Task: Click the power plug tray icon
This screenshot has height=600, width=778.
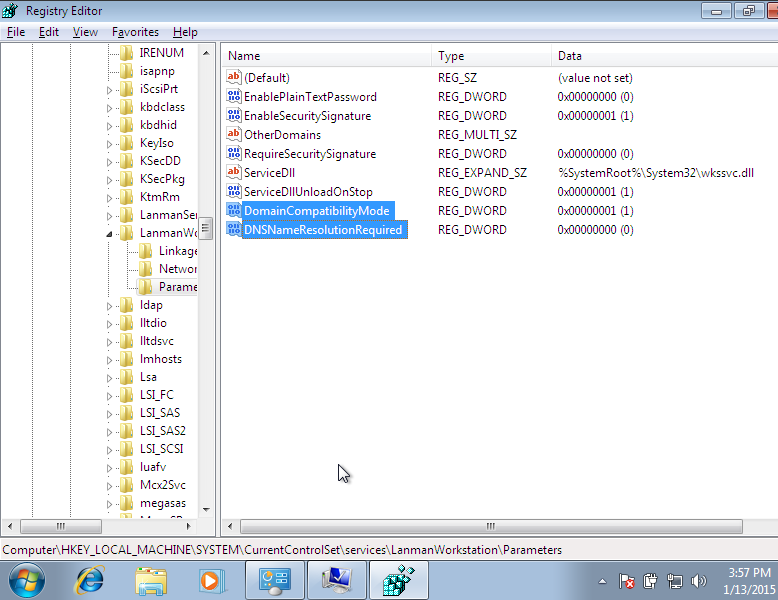Action: [650, 581]
